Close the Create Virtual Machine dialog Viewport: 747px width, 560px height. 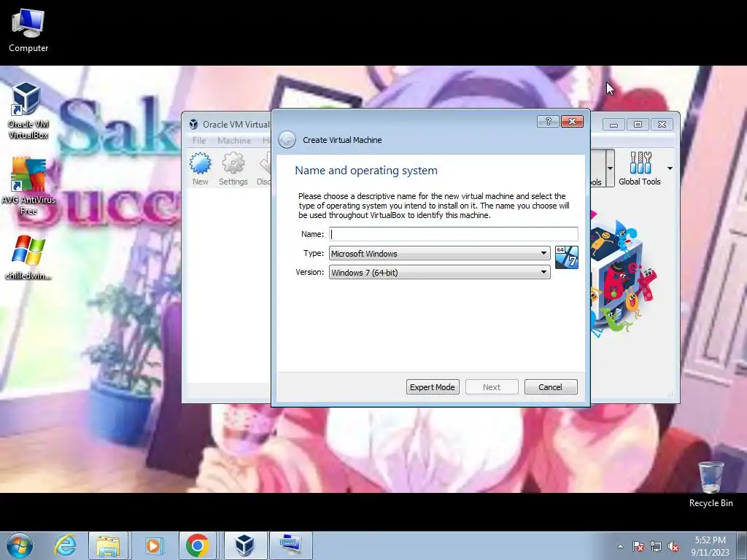click(572, 122)
